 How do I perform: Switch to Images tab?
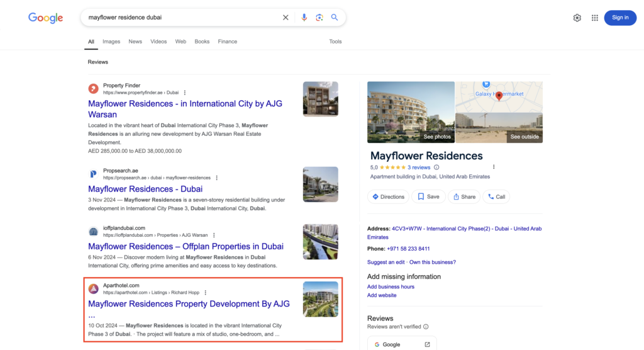pyautogui.click(x=111, y=42)
